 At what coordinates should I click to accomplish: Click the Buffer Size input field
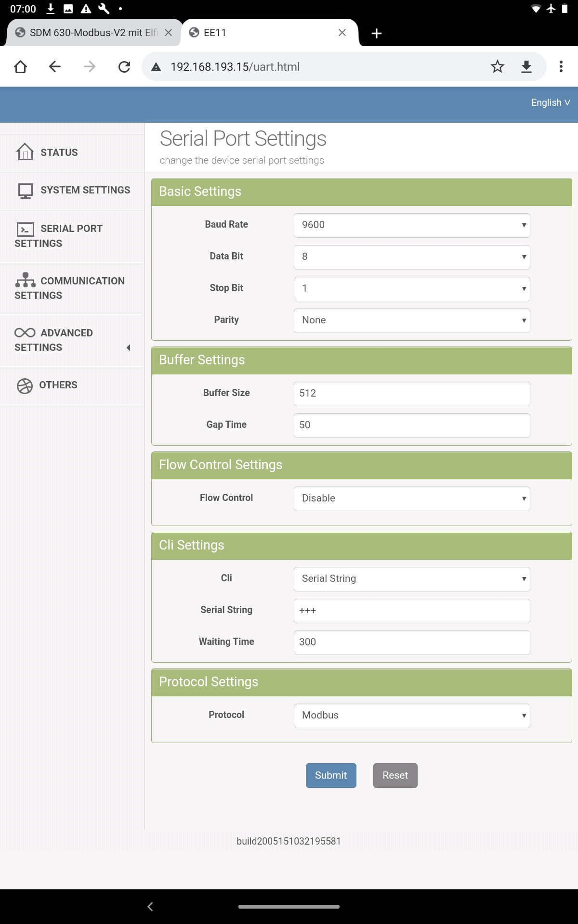[412, 394]
